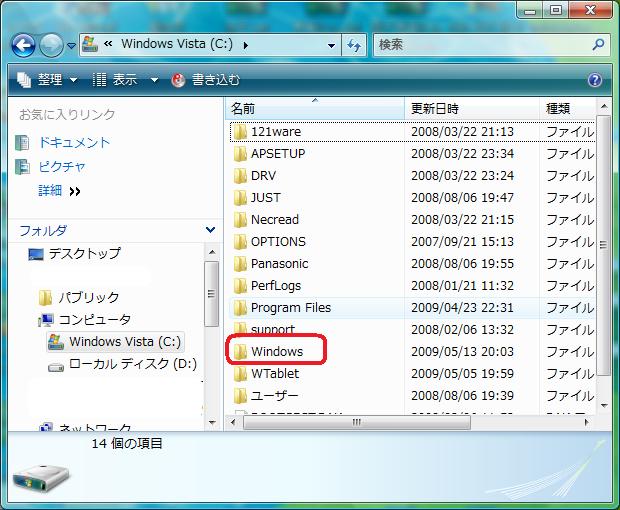
Task: Select the 121ware folder icon
Action: [240, 132]
